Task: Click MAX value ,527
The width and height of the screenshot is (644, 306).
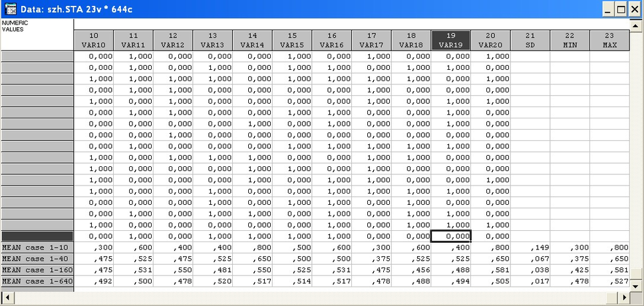Action: [610, 281]
